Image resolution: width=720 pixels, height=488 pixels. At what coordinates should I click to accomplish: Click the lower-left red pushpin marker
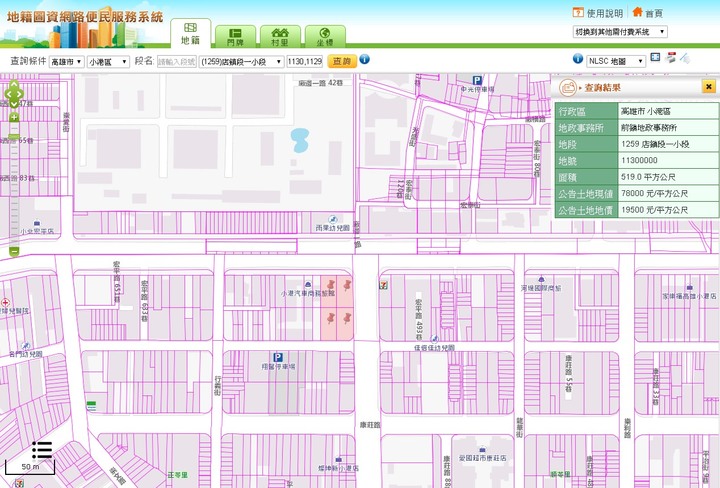coord(330,318)
